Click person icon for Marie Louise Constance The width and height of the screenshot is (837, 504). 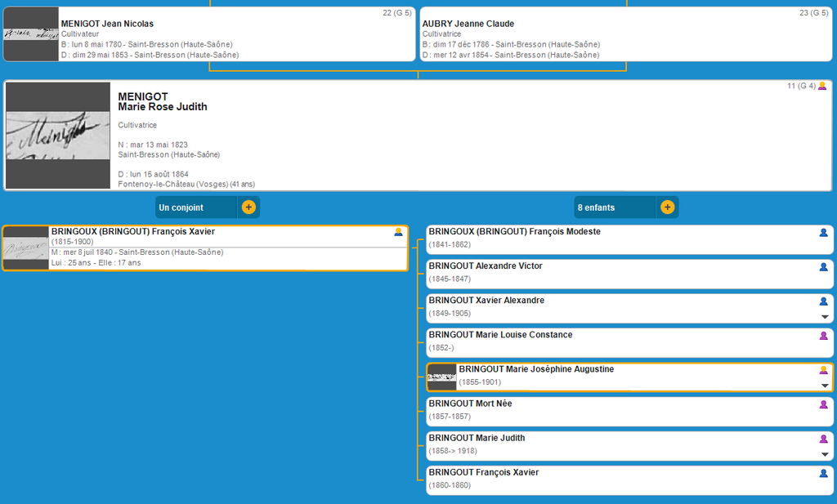[x=824, y=336]
